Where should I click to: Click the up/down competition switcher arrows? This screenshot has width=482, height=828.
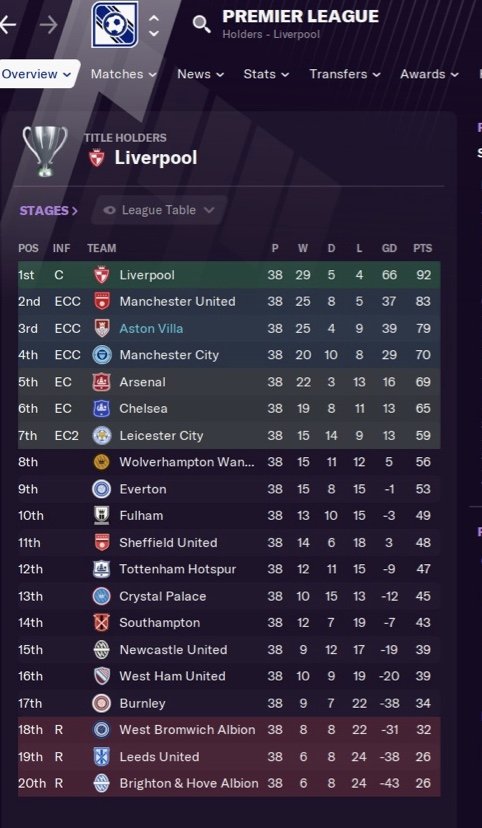tap(154, 26)
